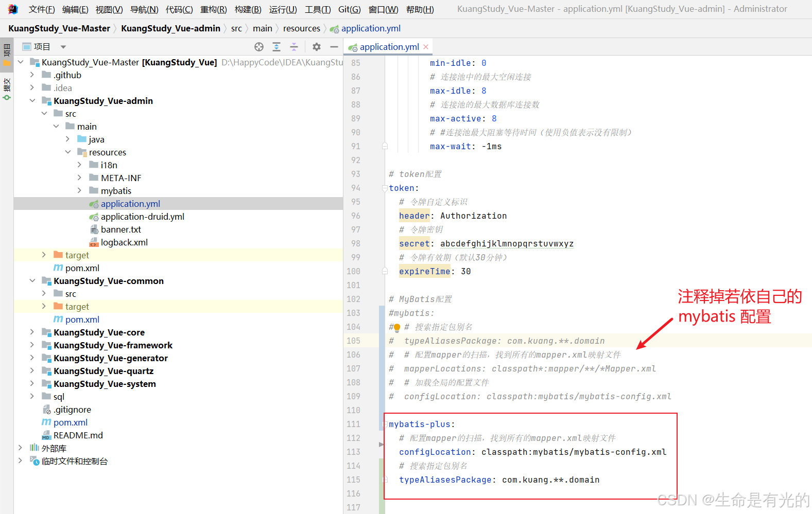Open the Git(G) menu
This screenshot has width=812, height=514.
(350, 9)
